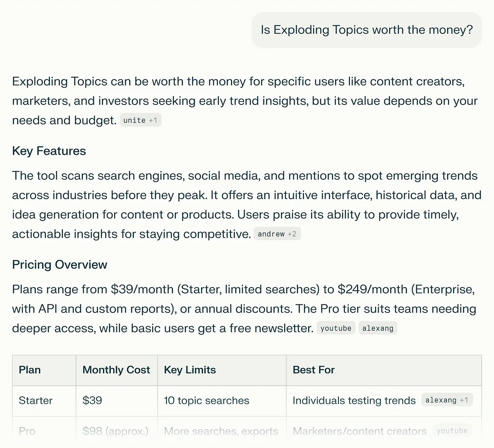This screenshot has width=494, height=448.
Task: Select the "Plan" table header
Action: coord(29,370)
